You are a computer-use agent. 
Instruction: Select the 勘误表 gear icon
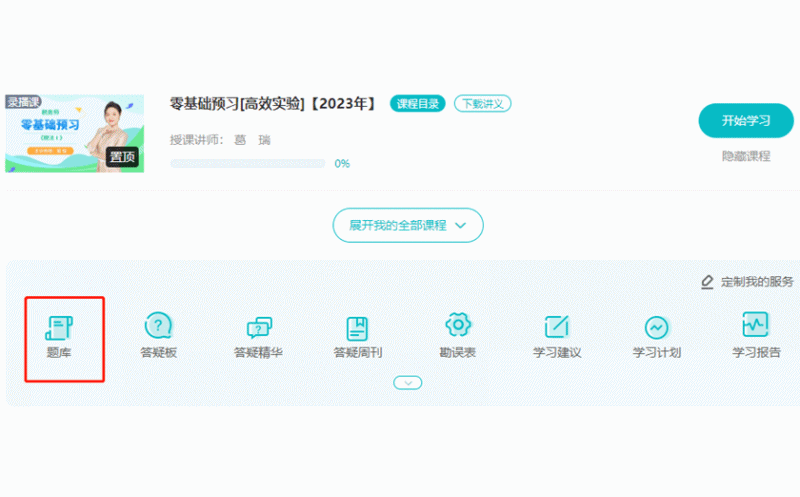[x=457, y=325]
